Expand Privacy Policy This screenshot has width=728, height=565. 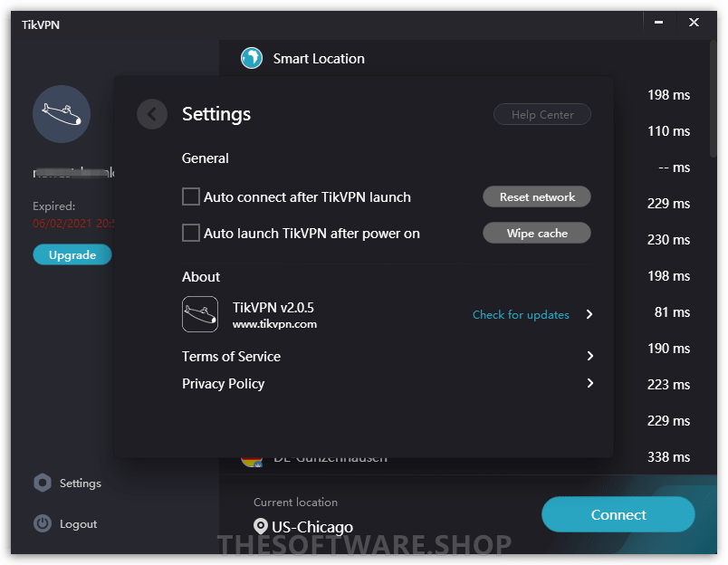point(589,384)
